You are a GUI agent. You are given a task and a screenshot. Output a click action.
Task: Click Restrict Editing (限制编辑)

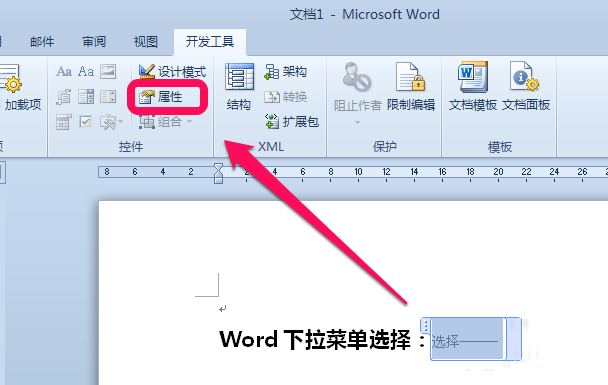pos(411,88)
